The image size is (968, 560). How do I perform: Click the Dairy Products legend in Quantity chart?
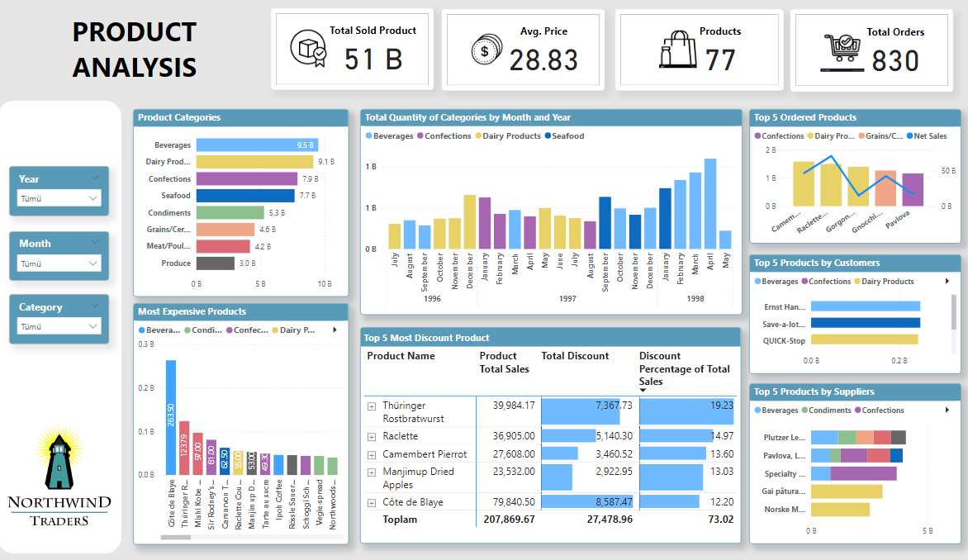[x=507, y=135]
